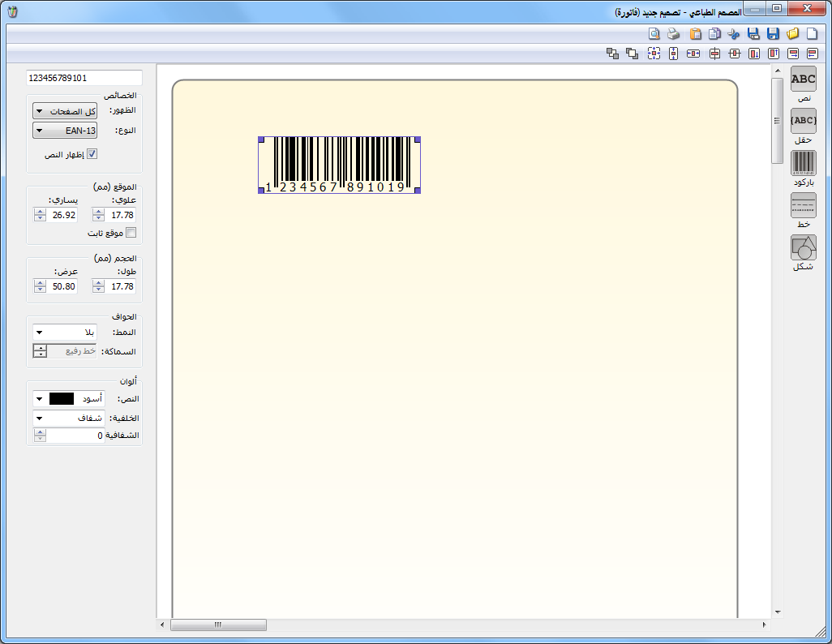832x644 pixels.
Task: Click the vertical scrollbar up arrow
Action: [x=778, y=71]
